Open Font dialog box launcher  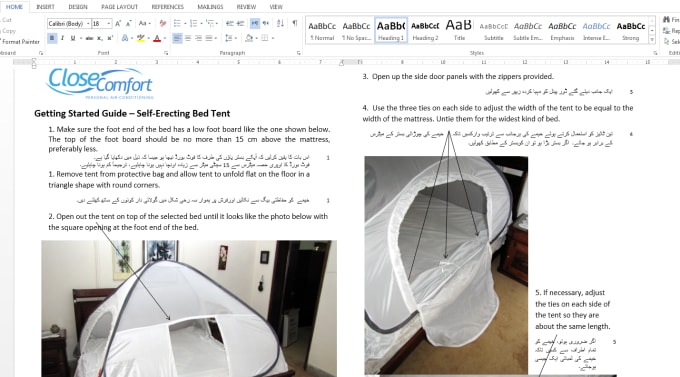pyautogui.click(x=166, y=53)
